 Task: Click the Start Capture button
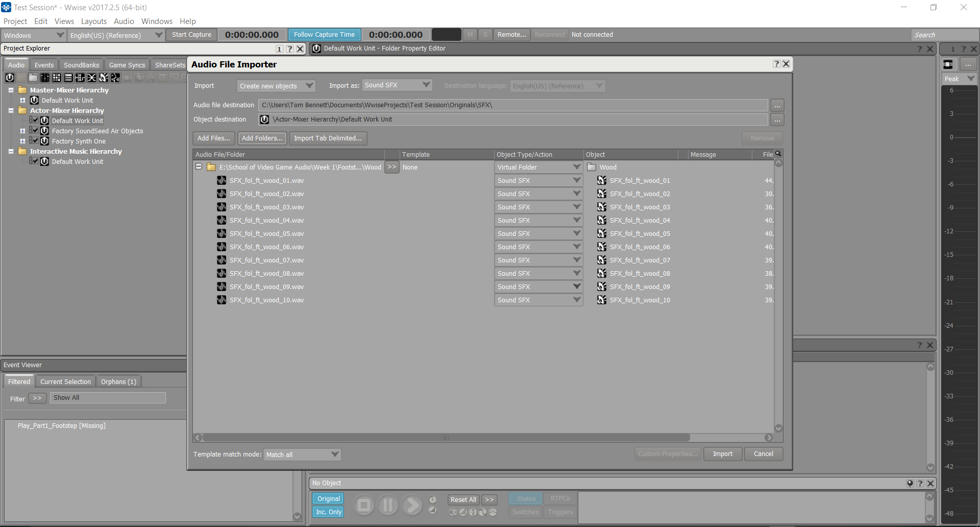(x=191, y=35)
